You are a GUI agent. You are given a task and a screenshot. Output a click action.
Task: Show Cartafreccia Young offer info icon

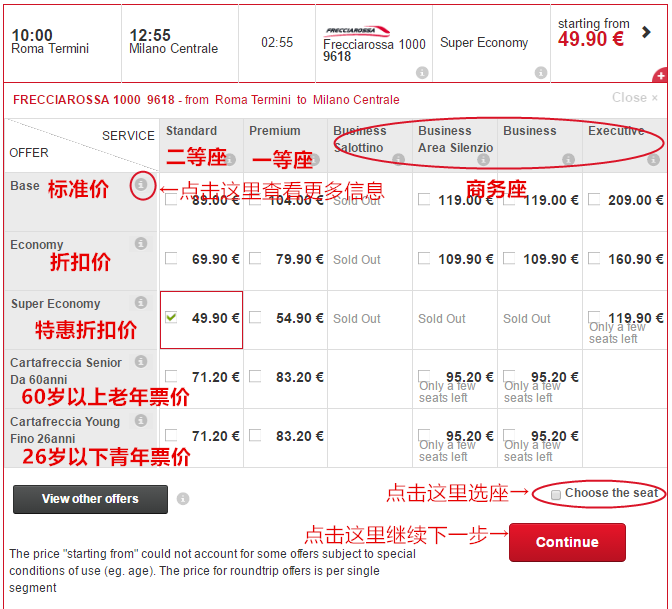(x=141, y=421)
